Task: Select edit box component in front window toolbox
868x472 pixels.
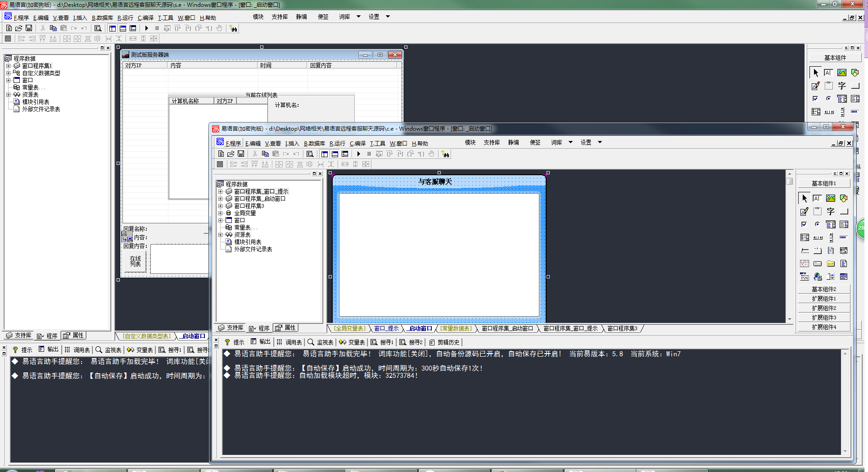Action: [817, 198]
